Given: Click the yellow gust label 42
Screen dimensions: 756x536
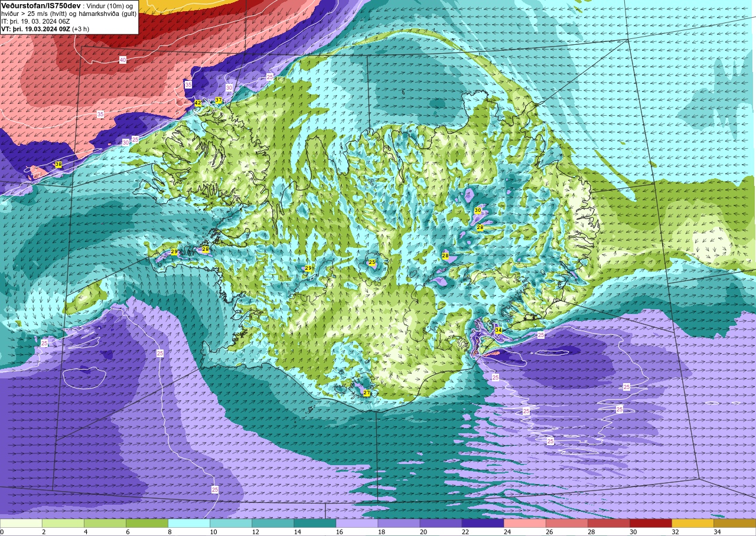Looking at the screenshot, I should tap(198, 103).
